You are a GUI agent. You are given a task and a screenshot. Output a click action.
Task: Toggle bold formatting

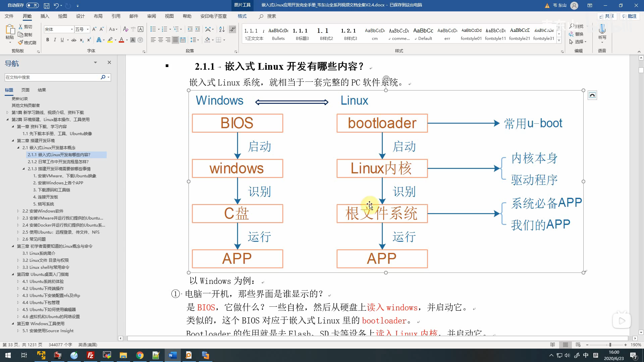[47, 40]
